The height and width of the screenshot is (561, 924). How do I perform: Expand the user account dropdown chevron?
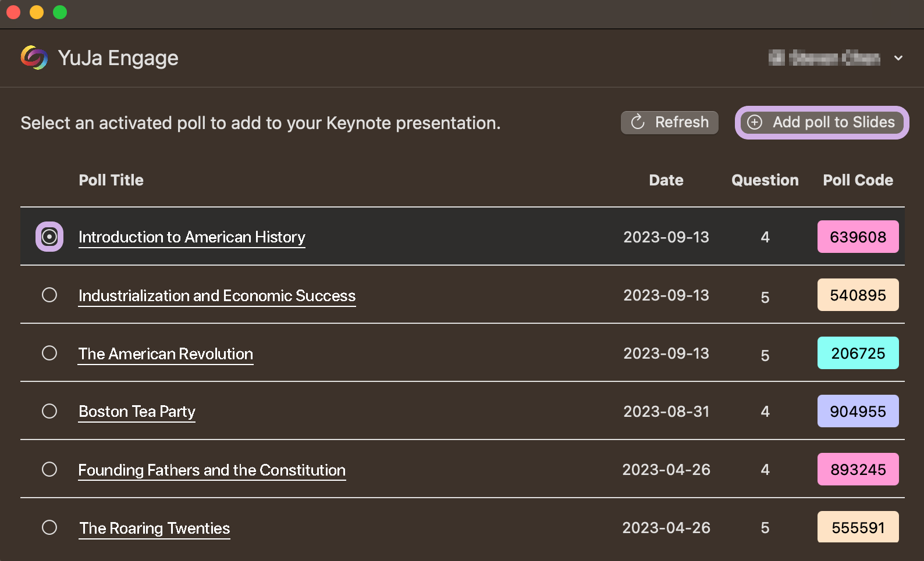tap(898, 58)
